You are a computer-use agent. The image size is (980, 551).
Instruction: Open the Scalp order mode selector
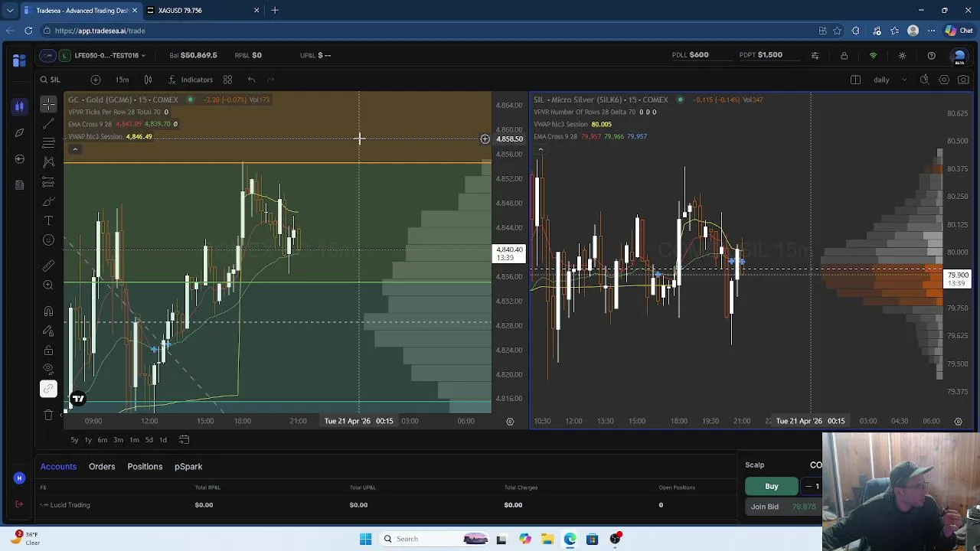755,465
